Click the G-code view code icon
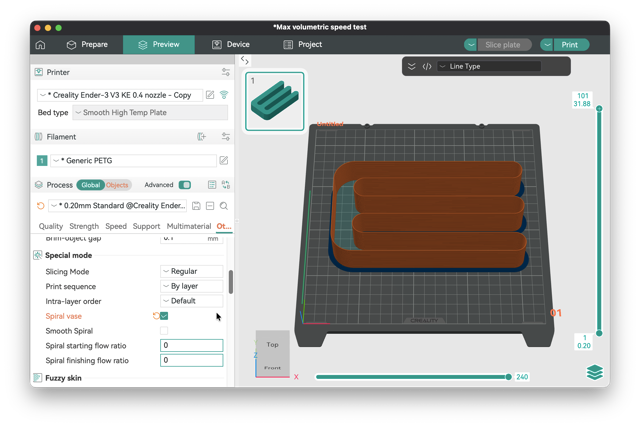The height and width of the screenshot is (427, 640). tap(427, 67)
